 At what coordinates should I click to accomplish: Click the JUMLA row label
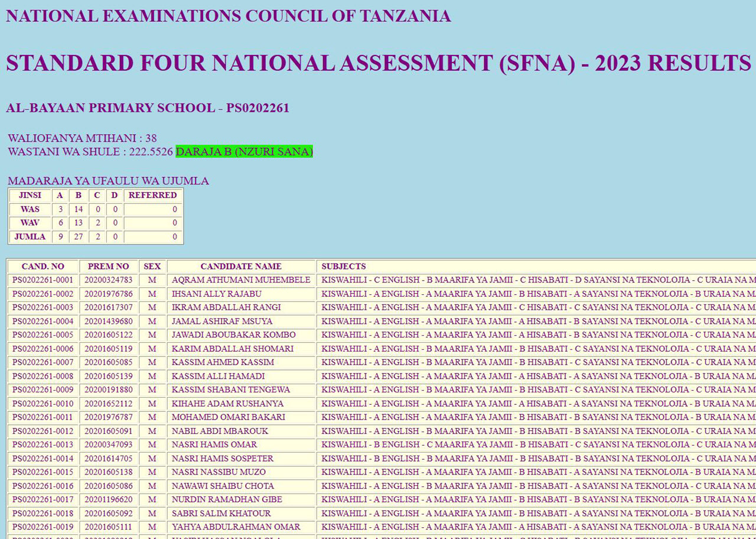click(x=30, y=237)
